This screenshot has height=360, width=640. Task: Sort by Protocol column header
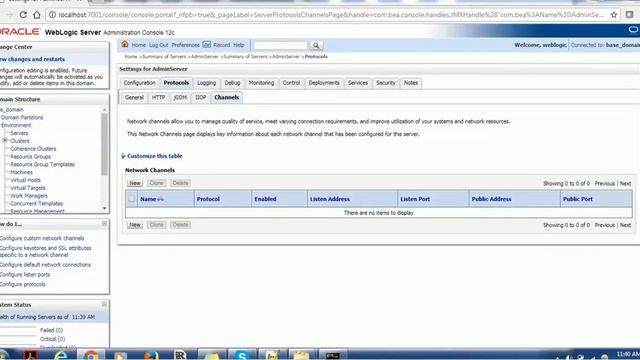208,199
